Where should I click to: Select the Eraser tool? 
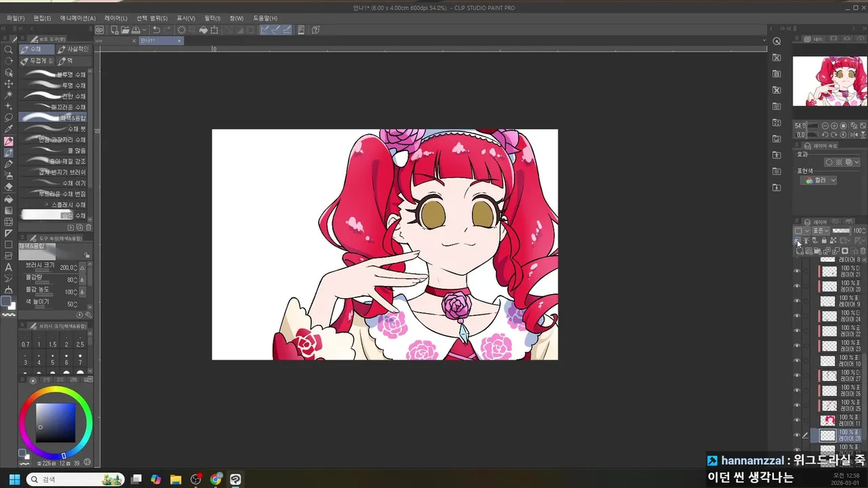9,187
